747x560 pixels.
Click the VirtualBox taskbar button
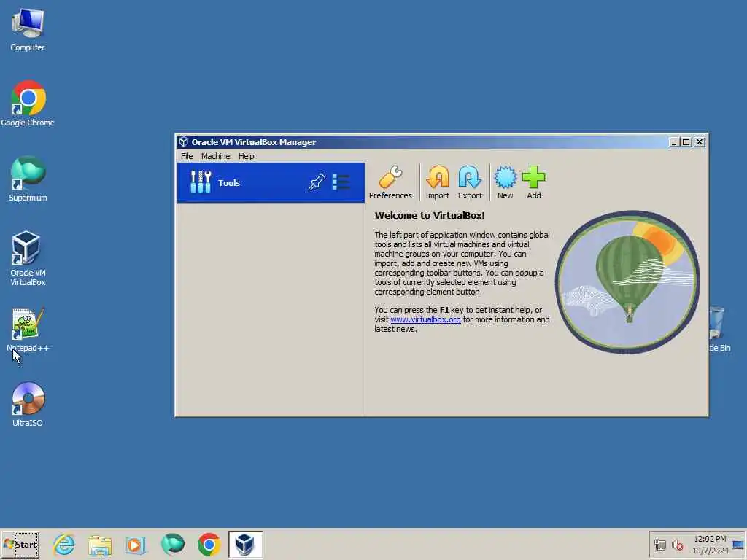[245, 544]
